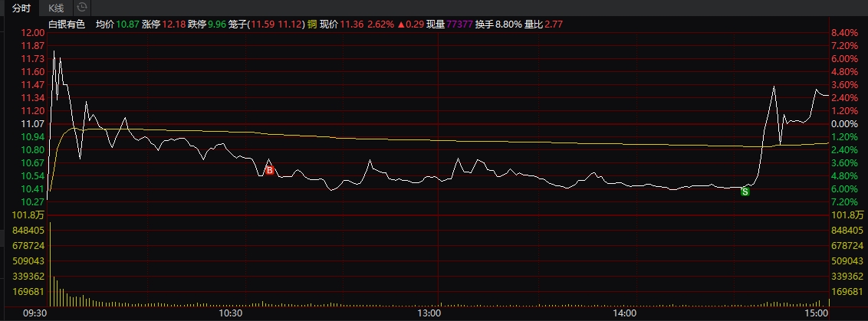The width and height of the screenshot is (868, 321).
Task: Click the 11.47 price axis label
Action: coord(33,85)
